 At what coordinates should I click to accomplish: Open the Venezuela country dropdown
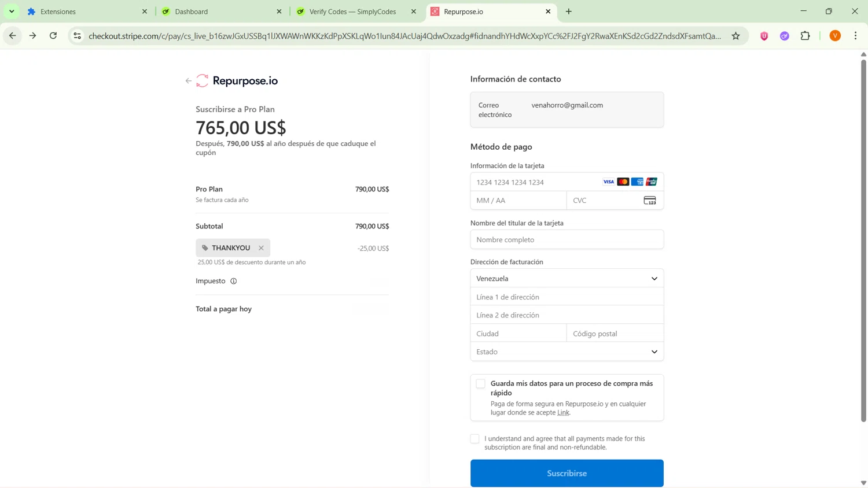pos(567,279)
